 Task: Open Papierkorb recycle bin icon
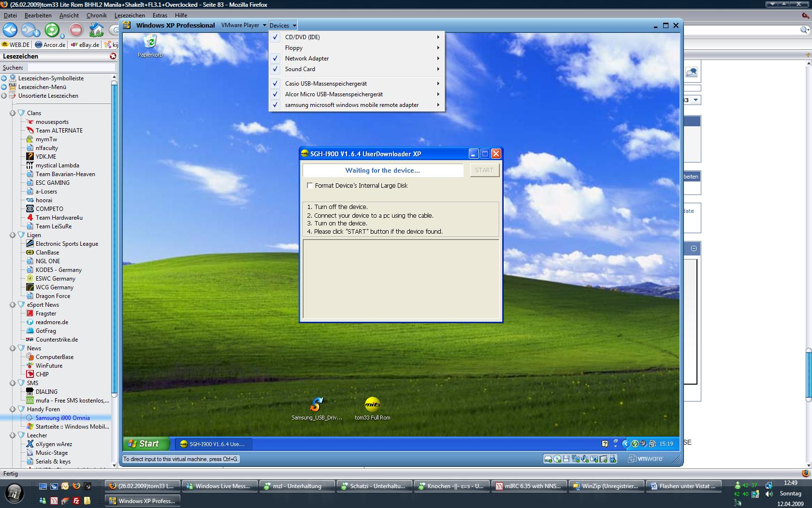tap(150, 46)
